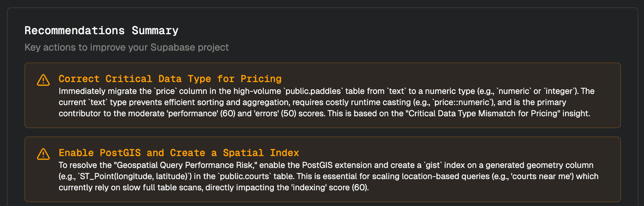
Task: Click the Key actions to improve subtitle text
Action: pos(126,47)
